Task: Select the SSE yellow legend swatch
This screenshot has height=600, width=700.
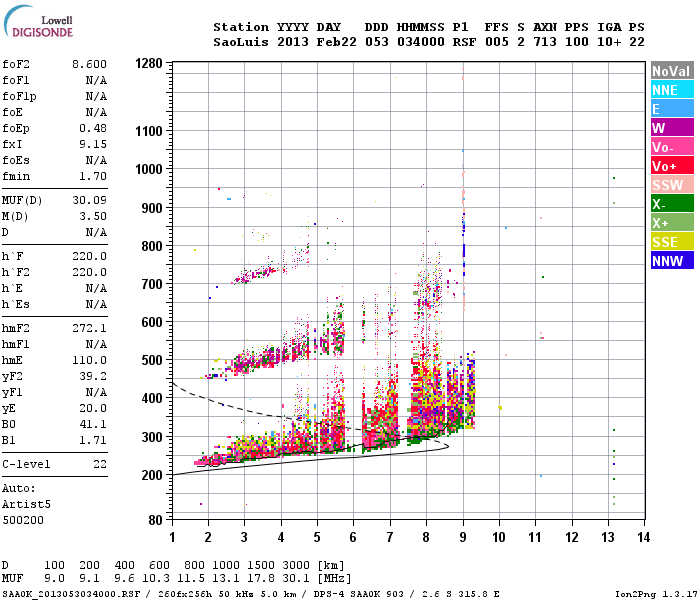Action: [x=672, y=242]
